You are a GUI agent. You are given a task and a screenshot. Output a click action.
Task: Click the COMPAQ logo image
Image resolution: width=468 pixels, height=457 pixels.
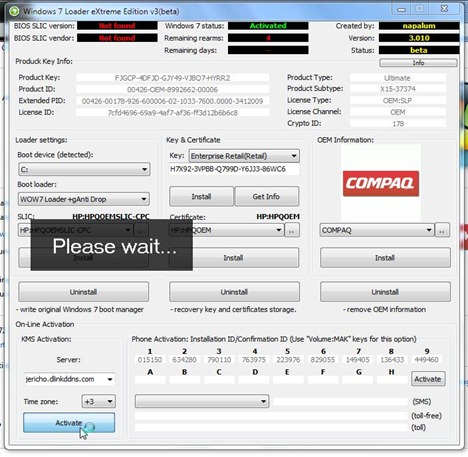click(x=381, y=183)
